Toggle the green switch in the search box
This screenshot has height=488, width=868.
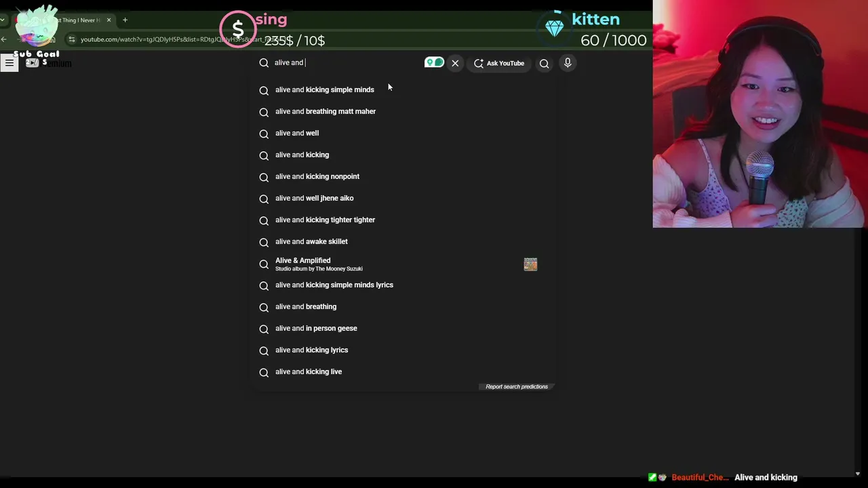pos(434,62)
